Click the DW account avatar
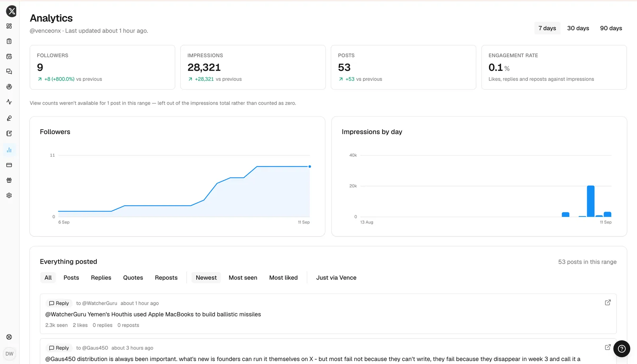 (9, 354)
